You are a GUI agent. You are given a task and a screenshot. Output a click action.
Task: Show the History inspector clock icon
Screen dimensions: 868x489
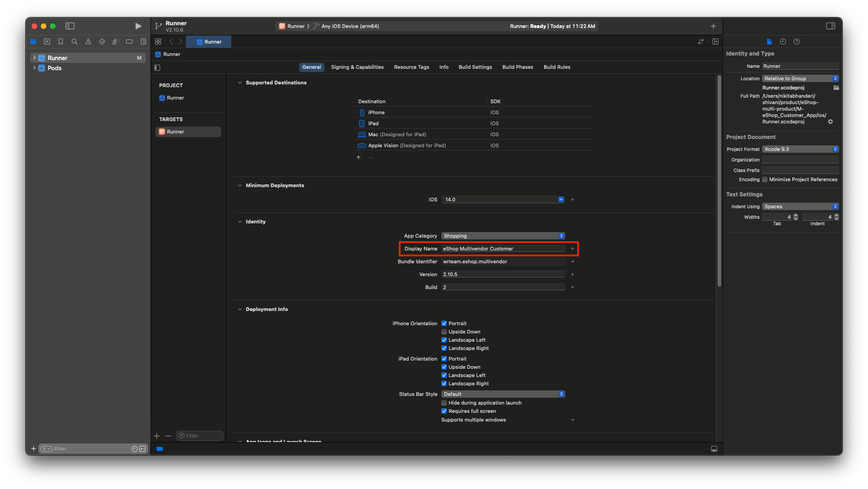pyautogui.click(x=783, y=42)
